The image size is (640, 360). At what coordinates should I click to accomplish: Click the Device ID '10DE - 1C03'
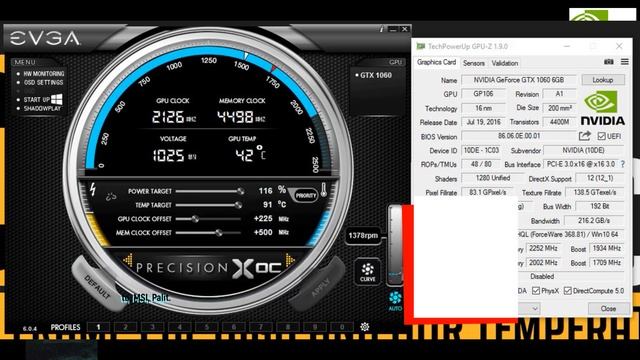click(481, 150)
